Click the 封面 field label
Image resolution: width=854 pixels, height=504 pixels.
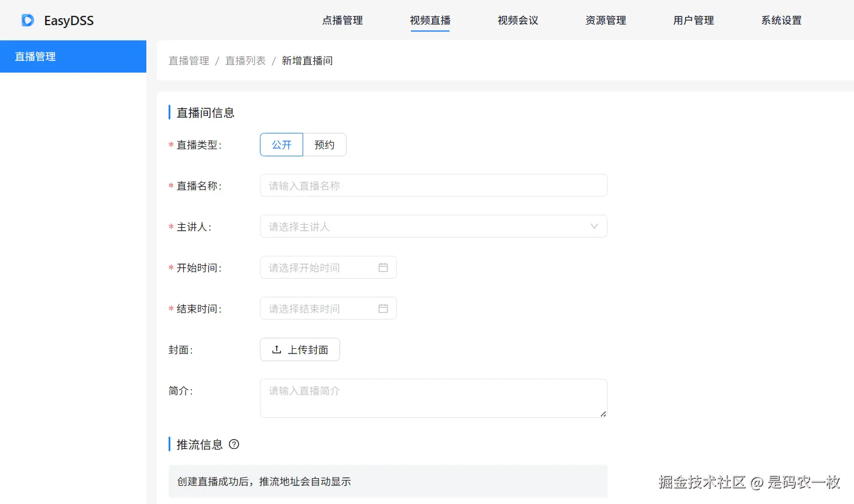(x=181, y=350)
